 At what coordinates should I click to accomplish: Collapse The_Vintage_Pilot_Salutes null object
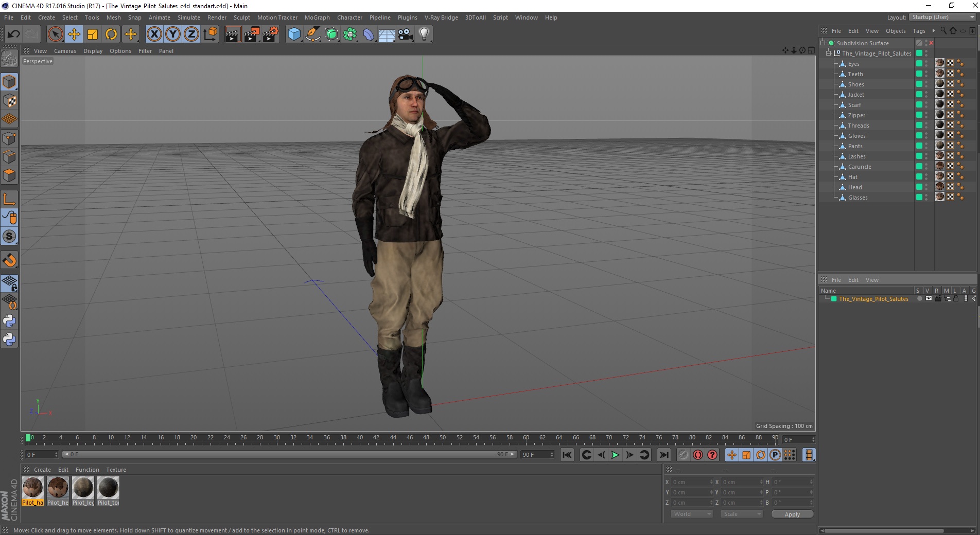point(829,53)
